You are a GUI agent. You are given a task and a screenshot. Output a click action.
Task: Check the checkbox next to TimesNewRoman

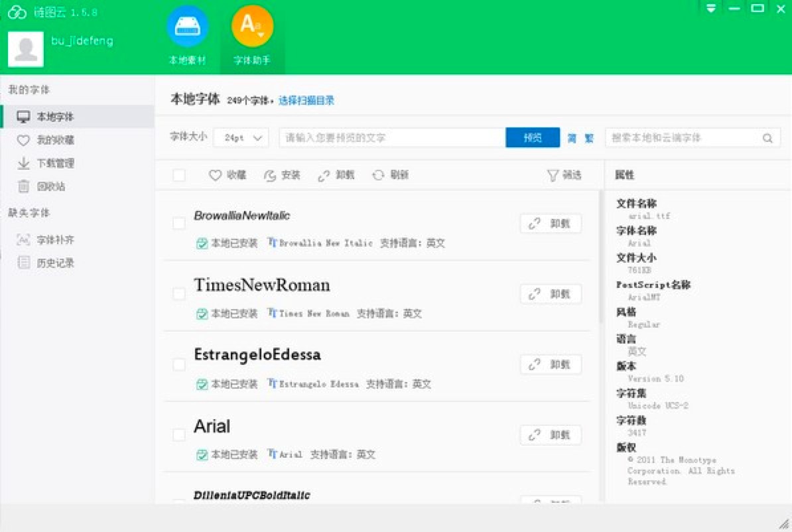[x=178, y=293]
